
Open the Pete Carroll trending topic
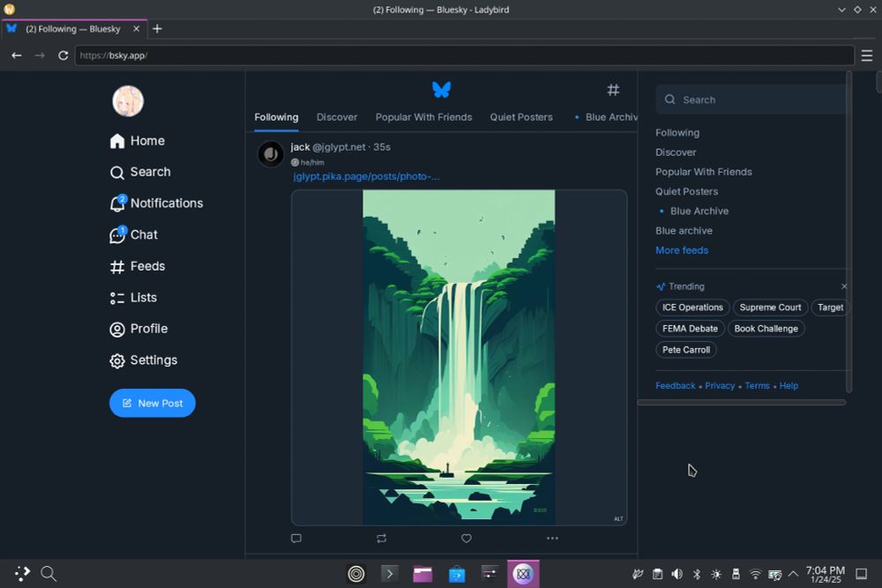click(x=686, y=350)
